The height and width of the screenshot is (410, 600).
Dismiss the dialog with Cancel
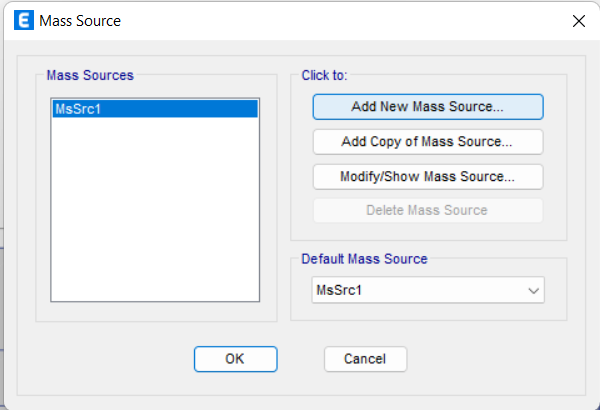coord(365,359)
